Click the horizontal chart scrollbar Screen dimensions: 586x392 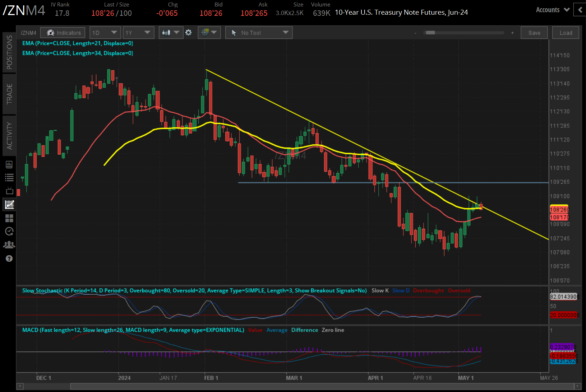click(287, 387)
